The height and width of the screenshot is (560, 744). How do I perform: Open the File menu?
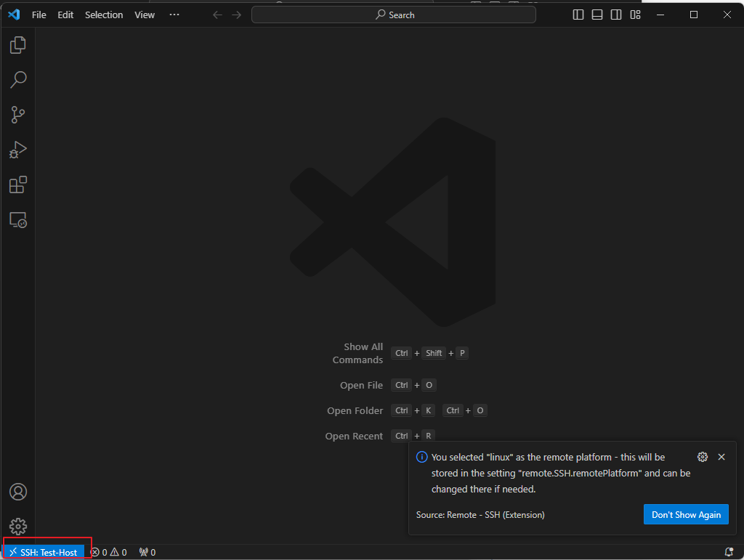39,15
